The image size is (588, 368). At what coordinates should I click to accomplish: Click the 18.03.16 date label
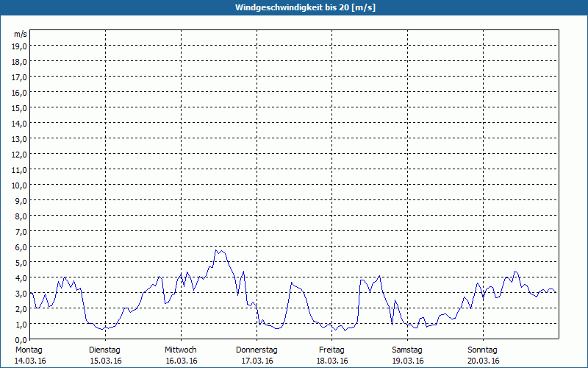[332, 361]
